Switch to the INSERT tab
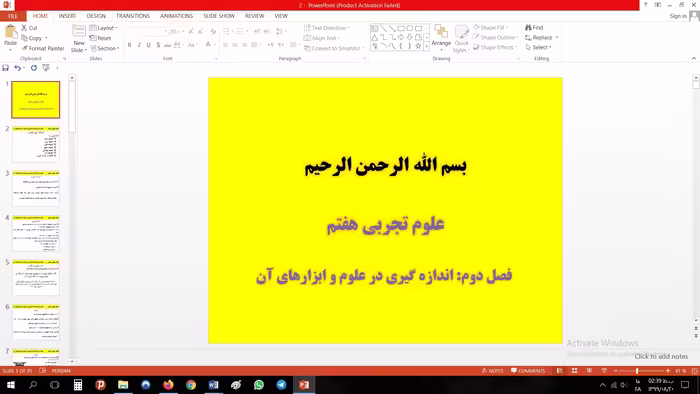 coord(67,16)
